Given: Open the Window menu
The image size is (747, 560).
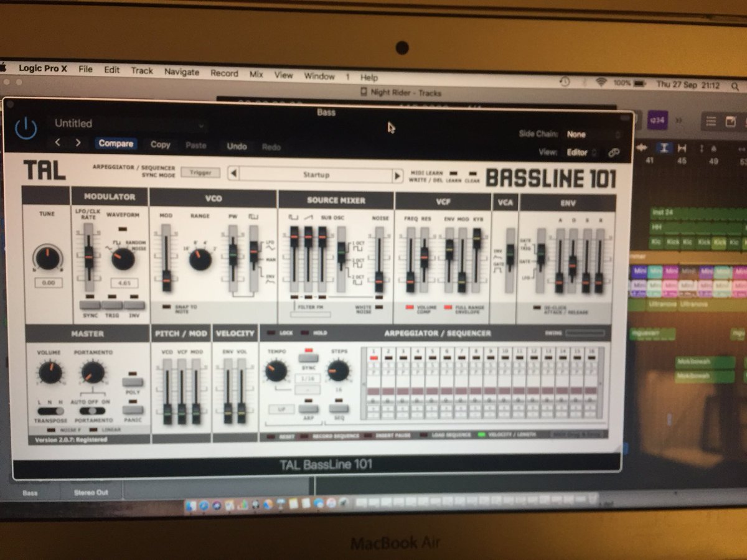Looking at the screenshot, I should (x=319, y=76).
